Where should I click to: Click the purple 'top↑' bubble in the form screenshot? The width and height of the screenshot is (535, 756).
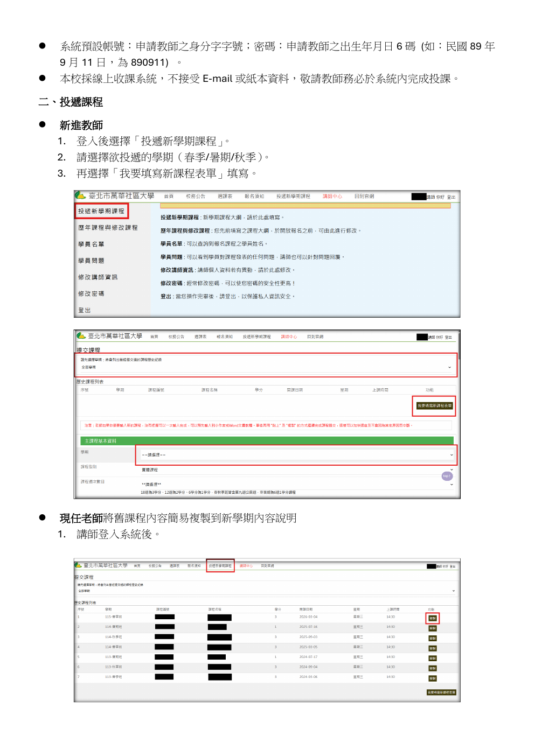pyautogui.click(x=447, y=476)
